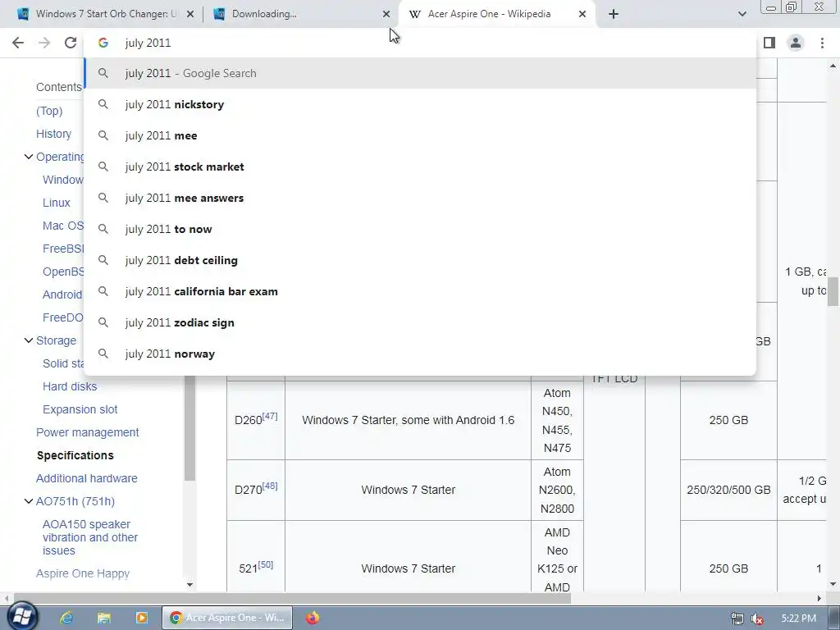Screen dimensions: 840x630
Task: Open the Aspire One Happy contents link
Action: pos(83,573)
